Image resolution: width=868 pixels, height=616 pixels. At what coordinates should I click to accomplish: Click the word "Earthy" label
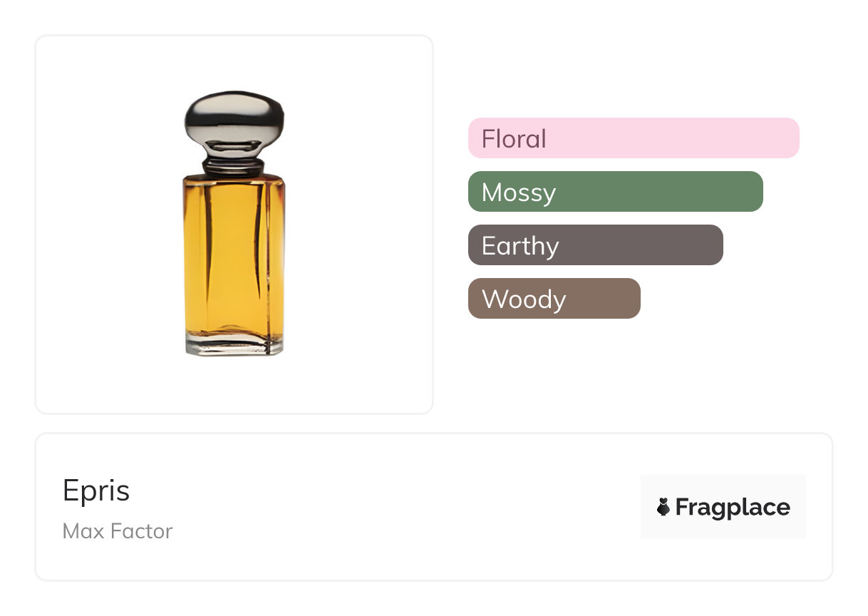coord(520,246)
